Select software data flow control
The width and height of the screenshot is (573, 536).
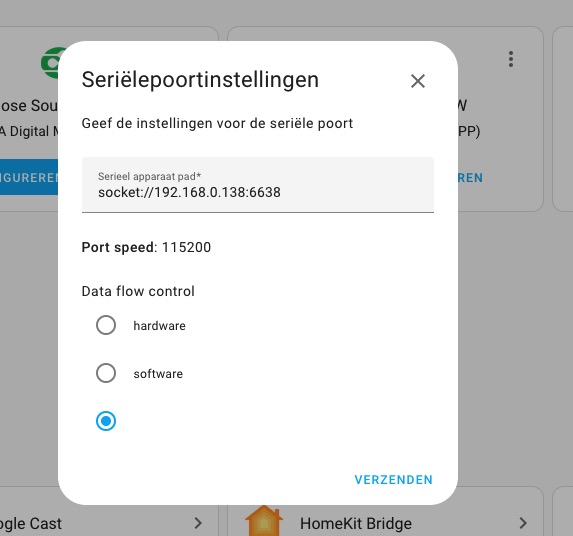(106, 373)
